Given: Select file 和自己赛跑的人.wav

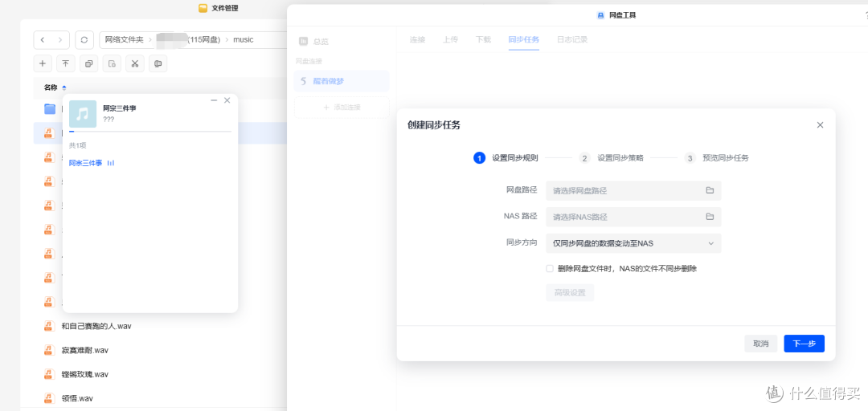Looking at the screenshot, I should point(96,327).
